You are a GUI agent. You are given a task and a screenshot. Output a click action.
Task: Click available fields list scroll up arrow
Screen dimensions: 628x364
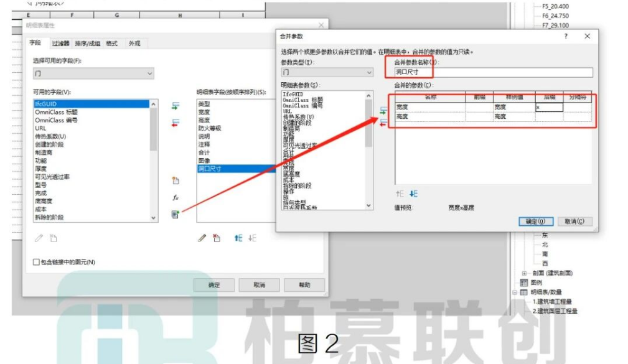pyautogui.click(x=153, y=104)
